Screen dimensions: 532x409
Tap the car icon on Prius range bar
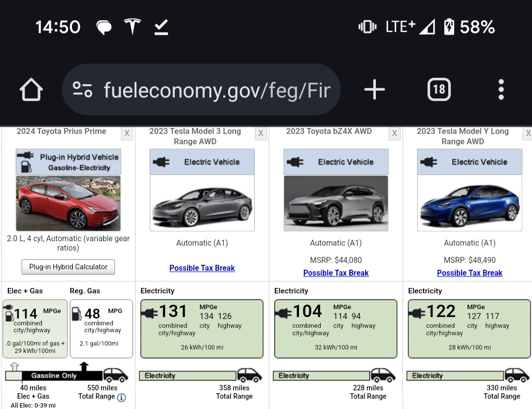(116, 375)
